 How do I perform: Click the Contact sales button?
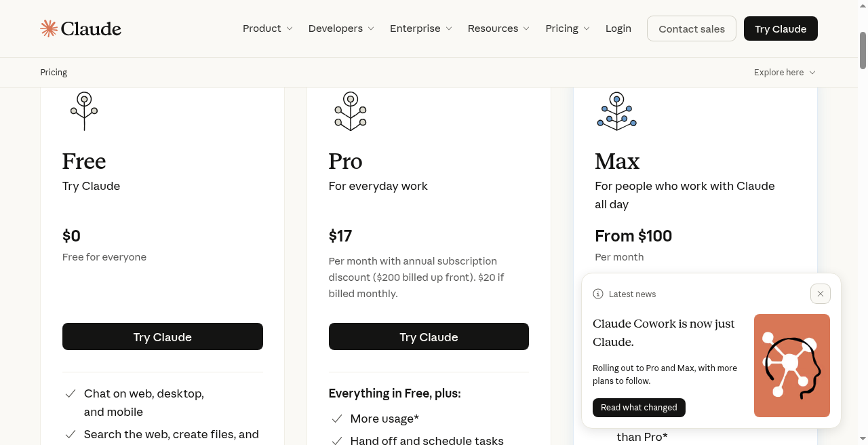(x=692, y=28)
